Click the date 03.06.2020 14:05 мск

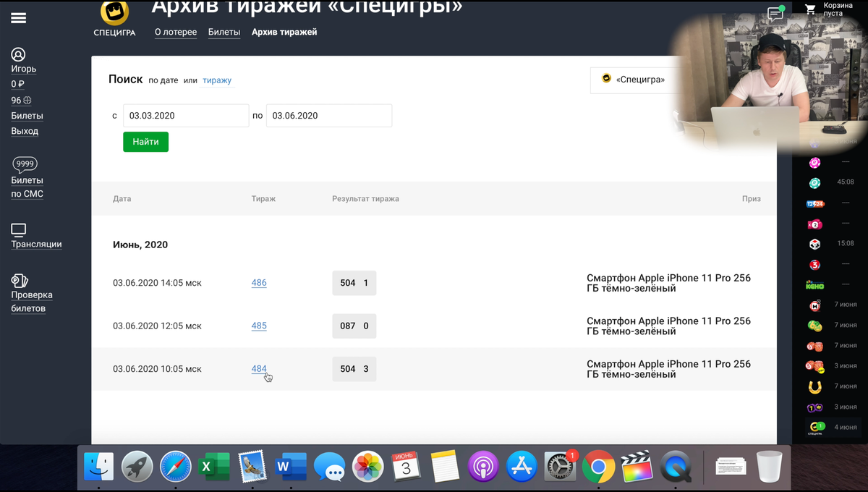point(157,283)
